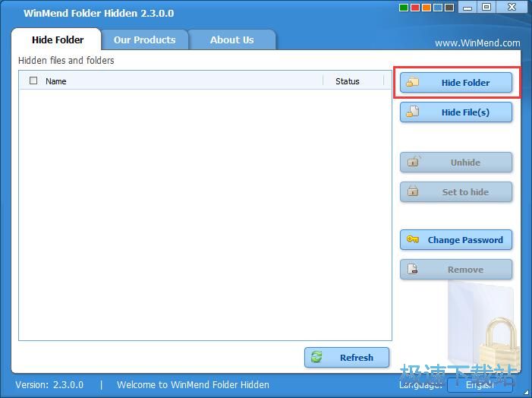Click the padlock icon on Set to hide

(x=413, y=191)
